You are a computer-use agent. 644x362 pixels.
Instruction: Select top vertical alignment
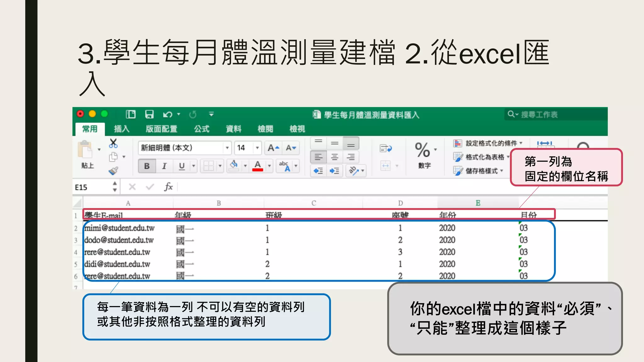(319, 143)
